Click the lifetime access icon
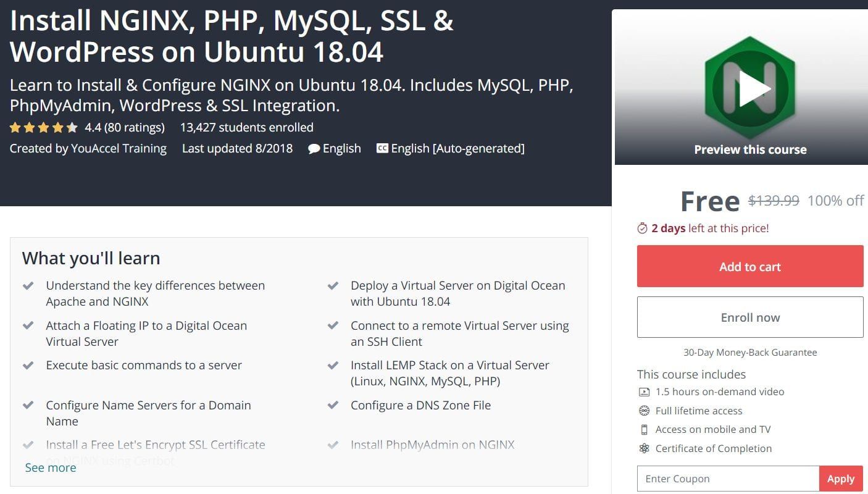Image resolution: width=868 pixels, height=494 pixels. 645,411
